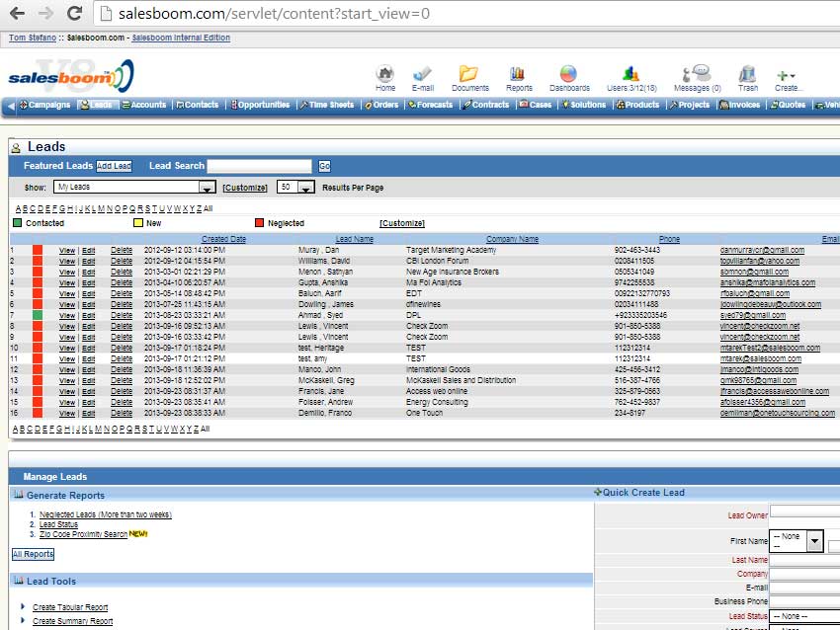Click the tab bar left scroll arrow
This screenshot has width=840, height=630.
pyautogui.click(x=11, y=106)
